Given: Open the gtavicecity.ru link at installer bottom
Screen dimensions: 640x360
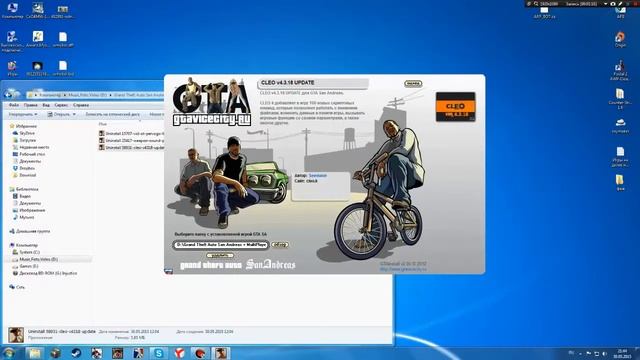Looking at the screenshot, I should (403, 269).
